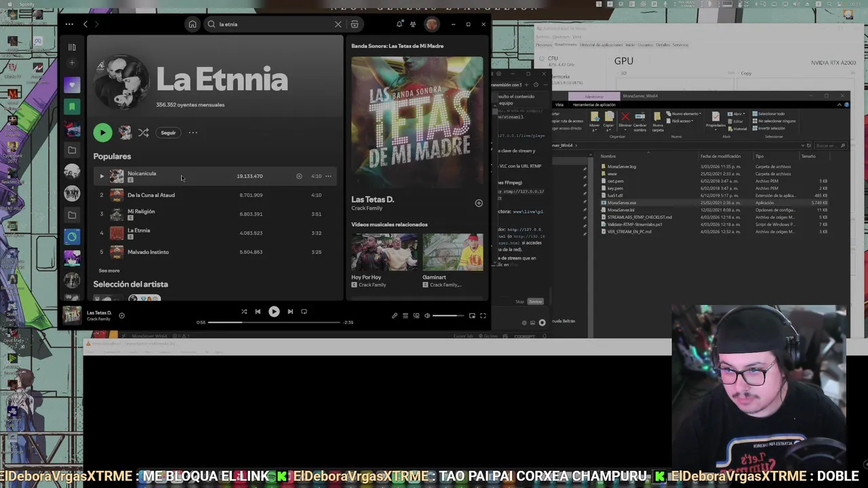Open the Copiar a dropdown in Explorer
The image size is (868, 488).
(608, 121)
